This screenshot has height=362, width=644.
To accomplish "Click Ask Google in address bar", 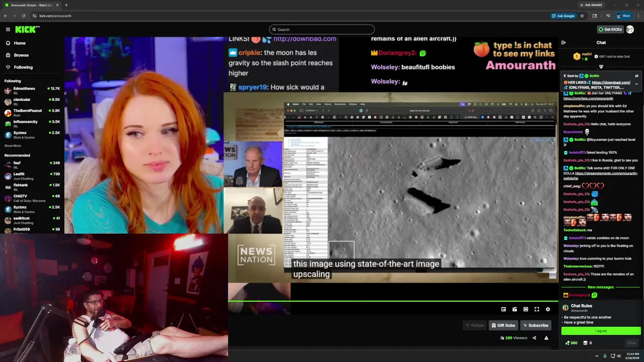I will 563,16.
